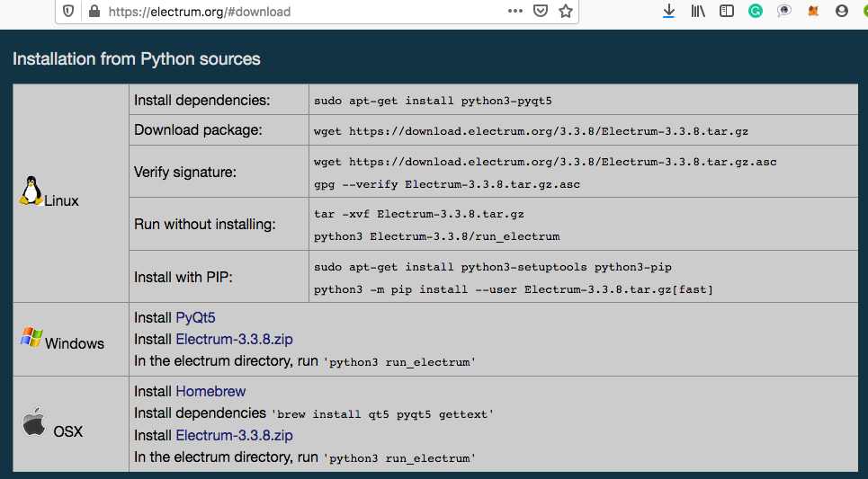Open the Homebrew link
Image resolution: width=868 pixels, height=479 pixels.
210,391
